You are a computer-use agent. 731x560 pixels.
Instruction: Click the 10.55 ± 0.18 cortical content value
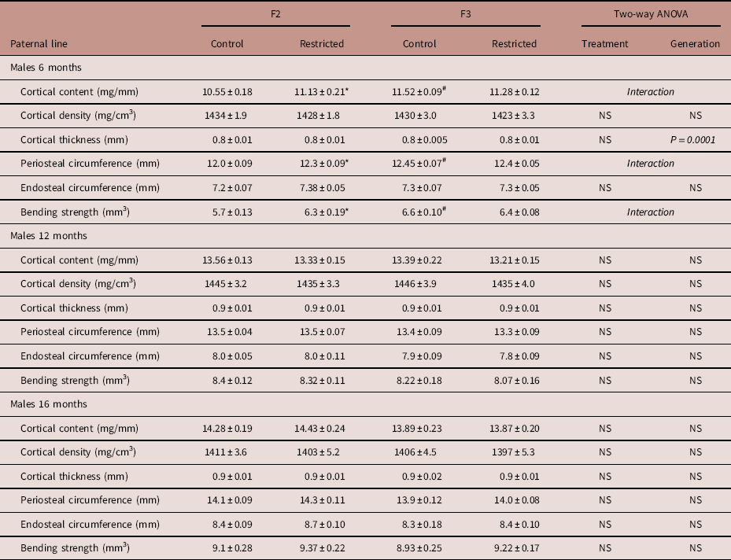227,92
